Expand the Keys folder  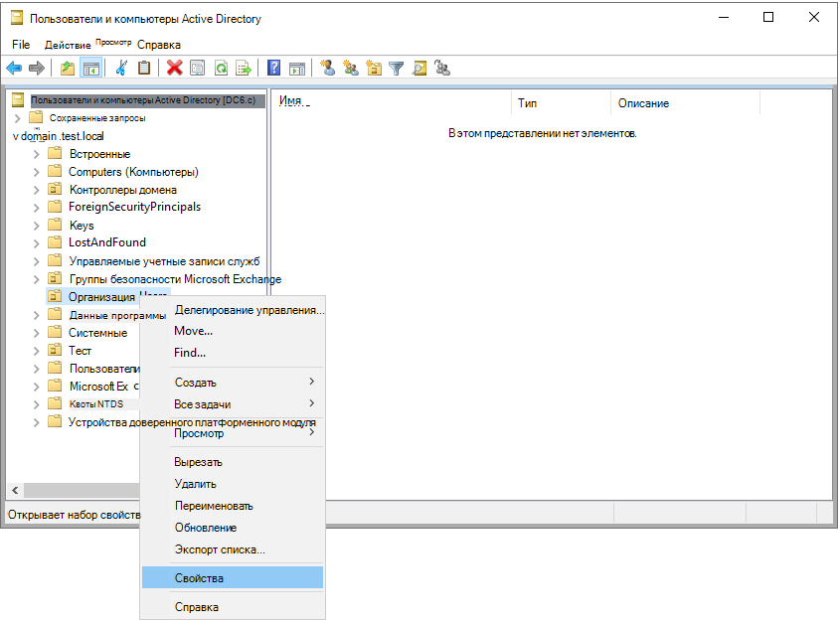tap(37, 226)
